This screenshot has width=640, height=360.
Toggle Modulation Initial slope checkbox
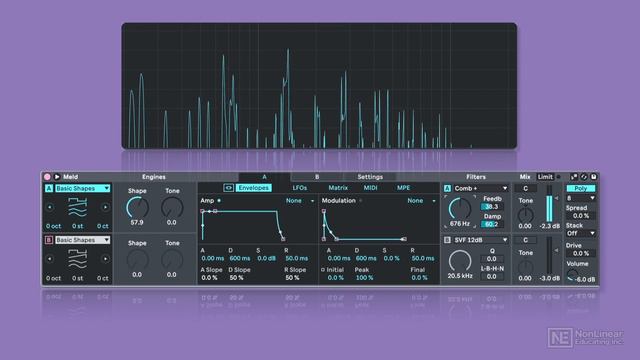click(x=323, y=270)
